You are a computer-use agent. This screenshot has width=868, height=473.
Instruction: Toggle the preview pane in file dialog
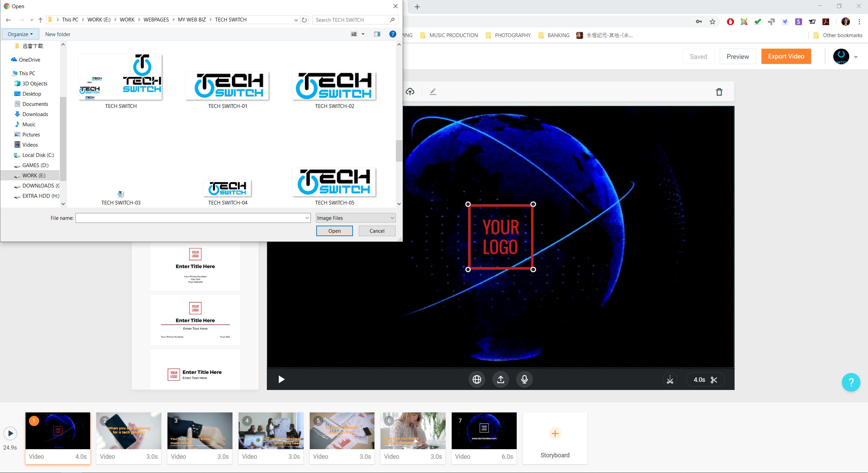[377, 34]
